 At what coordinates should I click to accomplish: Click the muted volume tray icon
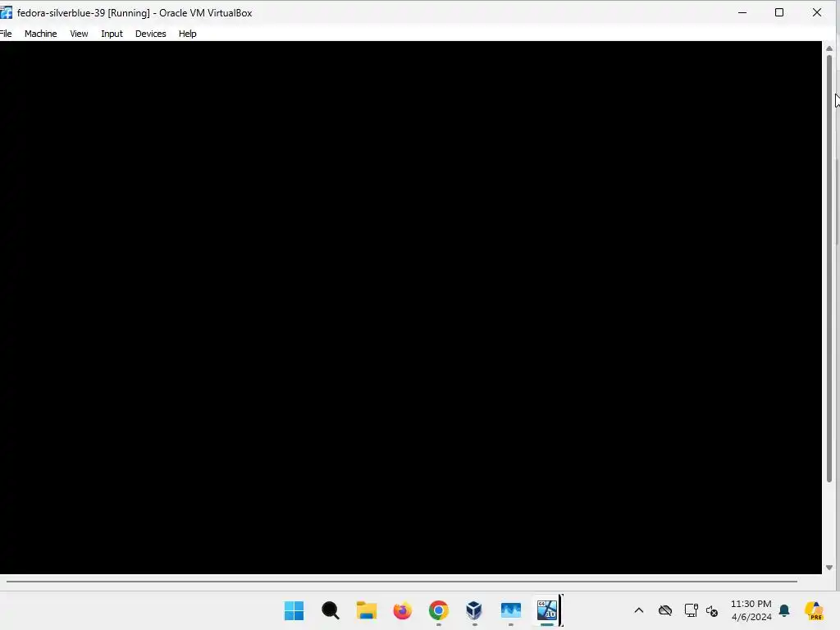pyautogui.click(x=712, y=610)
